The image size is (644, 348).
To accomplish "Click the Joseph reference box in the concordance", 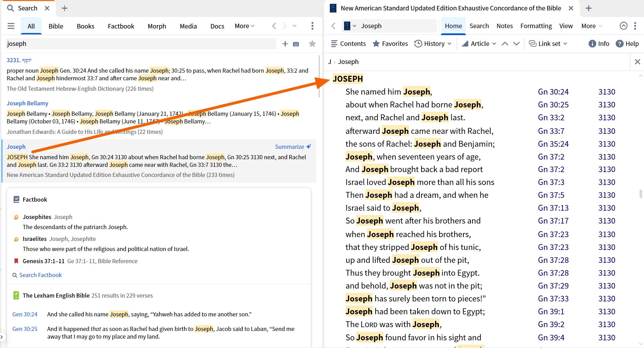I will tap(397, 26).
